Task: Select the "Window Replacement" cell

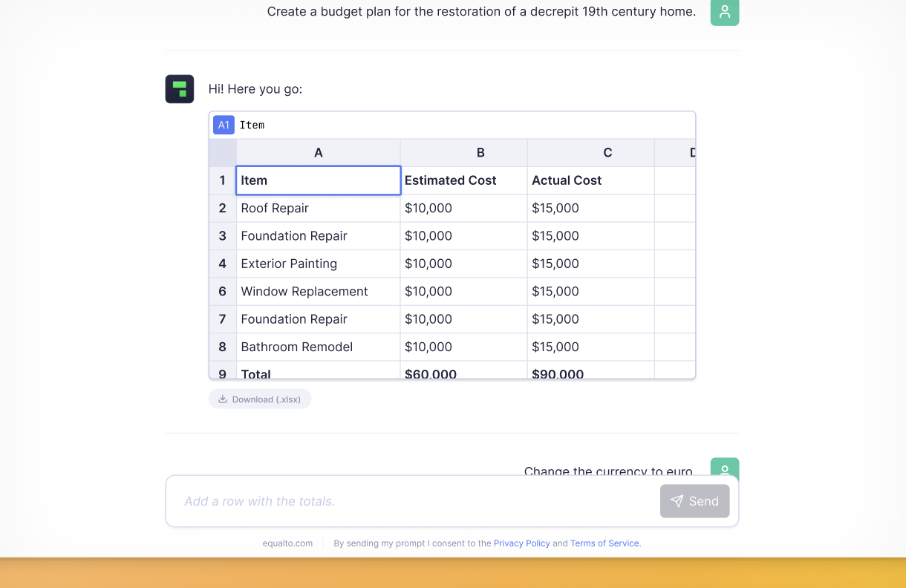Action: 319,292
